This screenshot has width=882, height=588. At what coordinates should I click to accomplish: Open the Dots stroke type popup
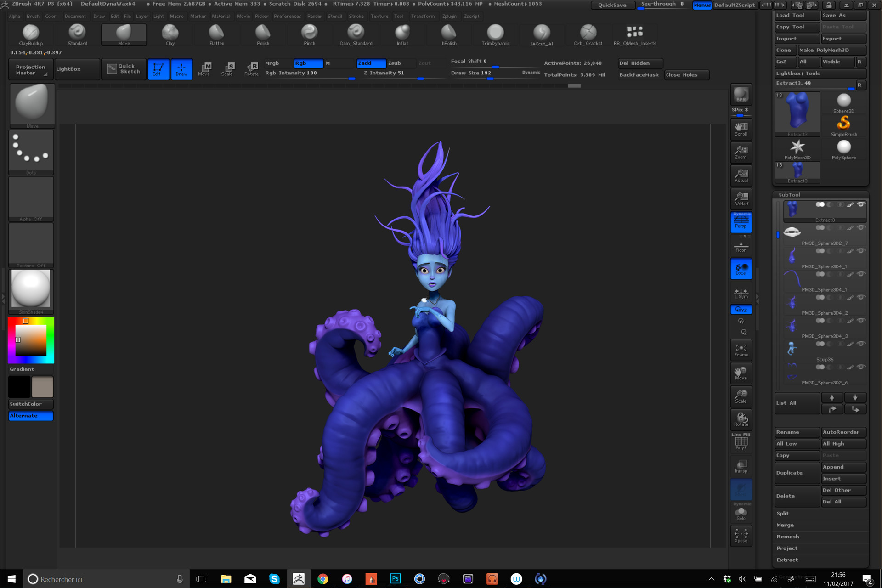31,153
